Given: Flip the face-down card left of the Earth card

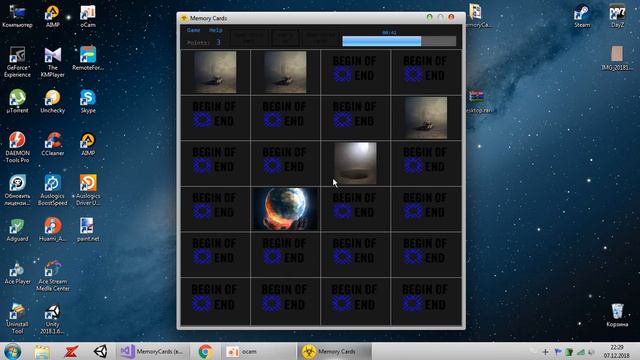Looking at the screenshot, I should pyautogui.click(x=215, y=209).
